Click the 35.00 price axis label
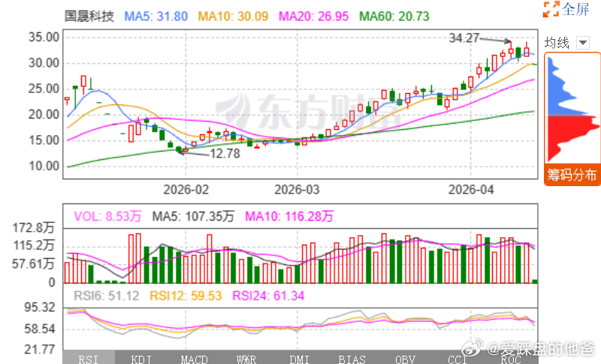The image size is (601, 364). (44, 37)
